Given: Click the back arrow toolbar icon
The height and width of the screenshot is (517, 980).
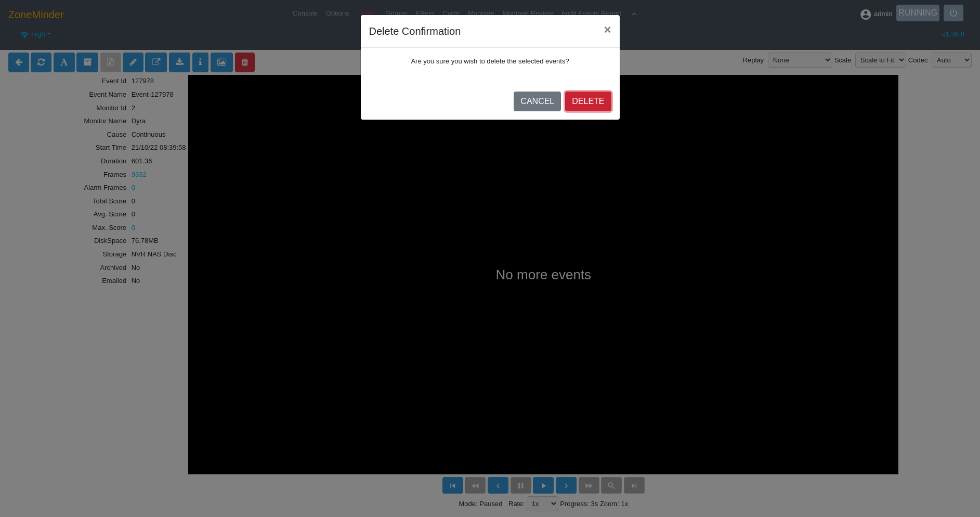Looking at the screenshot, I should pos(19,62).
